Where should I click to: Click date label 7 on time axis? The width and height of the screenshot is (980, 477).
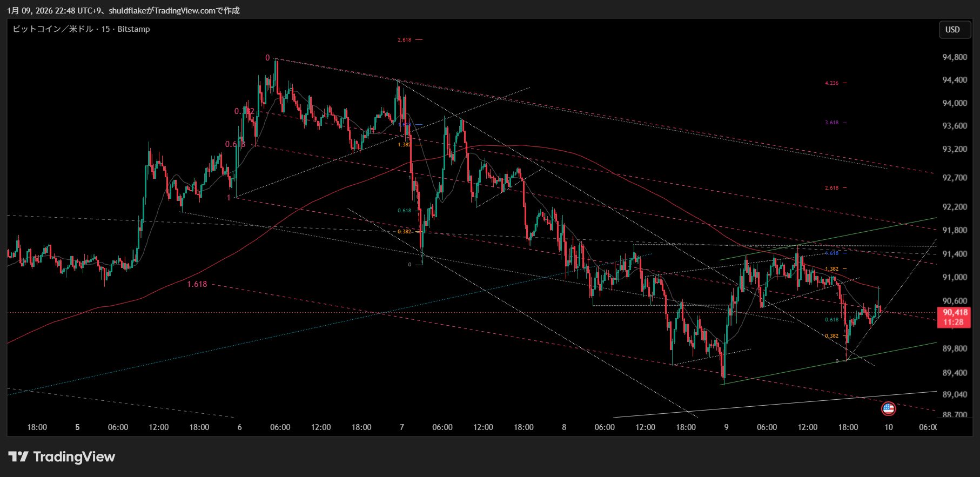coord(401,427)
